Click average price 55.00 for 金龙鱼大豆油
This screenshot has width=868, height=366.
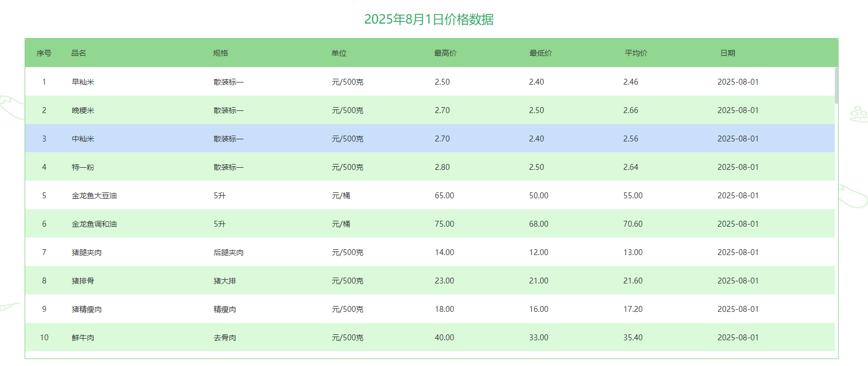(x=633, y=196)
